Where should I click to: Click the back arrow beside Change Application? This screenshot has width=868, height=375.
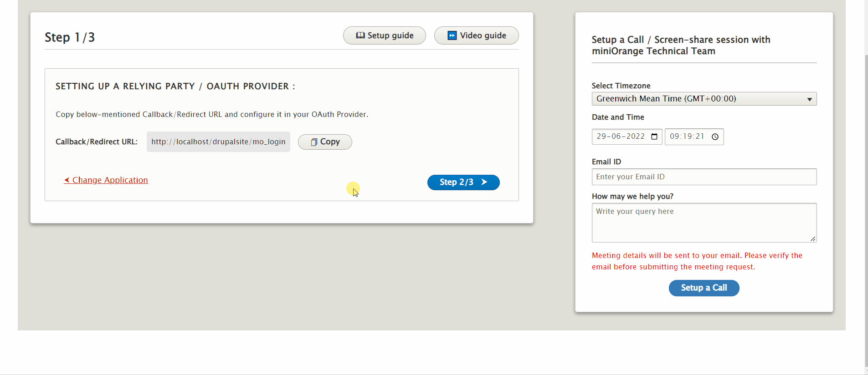point(67,180)
